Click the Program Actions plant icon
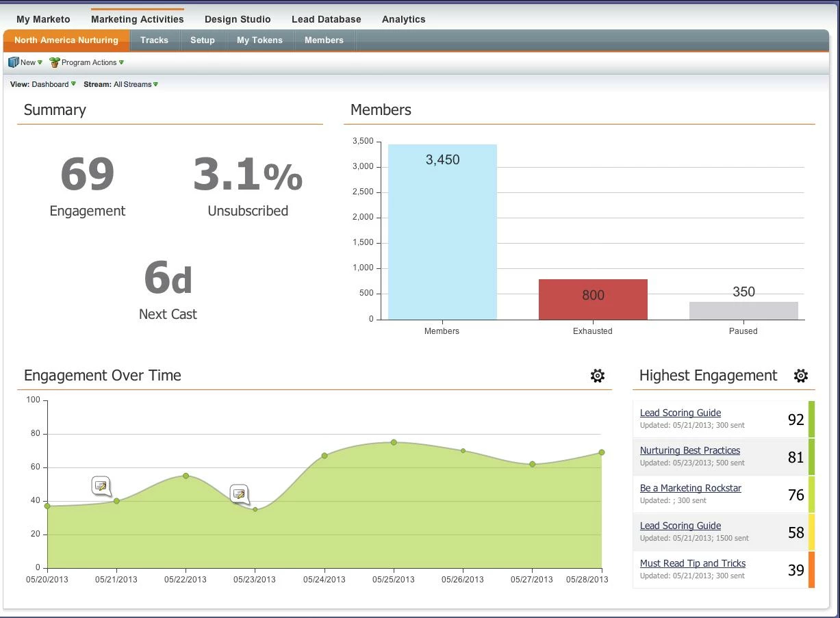The height and width of the screenshot is (618, 840). [x=55, y=62]
